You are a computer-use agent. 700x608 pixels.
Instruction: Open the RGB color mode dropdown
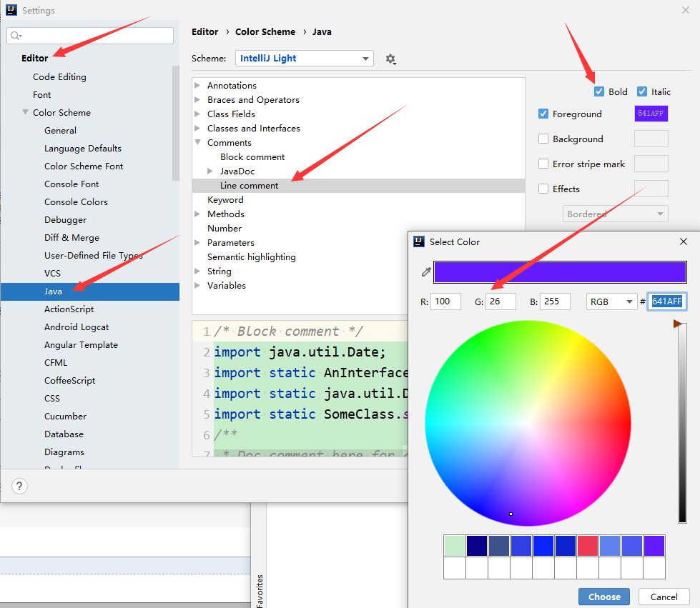tap(611, 301)
